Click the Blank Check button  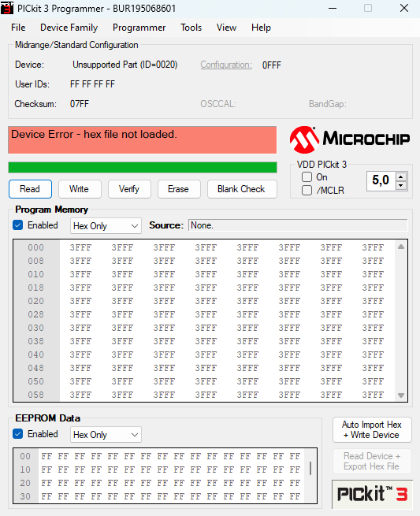click(x=242, y=189)
